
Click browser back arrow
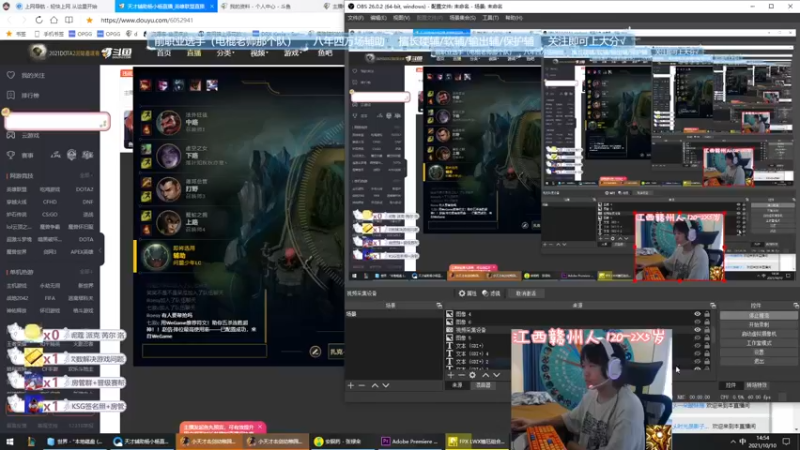tap(9, 20)
